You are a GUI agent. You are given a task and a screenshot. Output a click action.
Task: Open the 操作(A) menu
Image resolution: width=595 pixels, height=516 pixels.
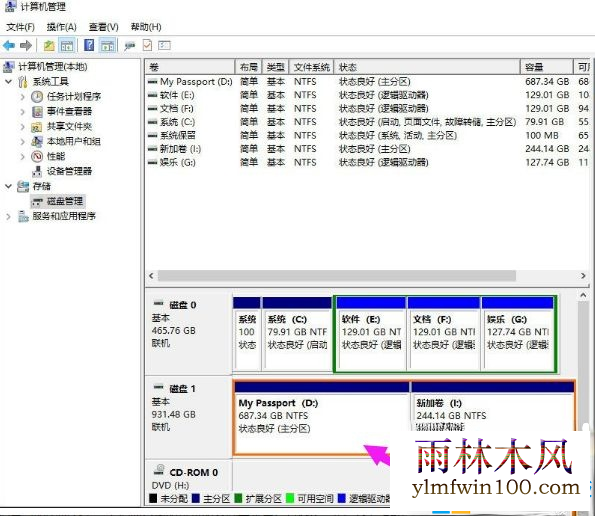pyautogui.click(x=61, y=27)
